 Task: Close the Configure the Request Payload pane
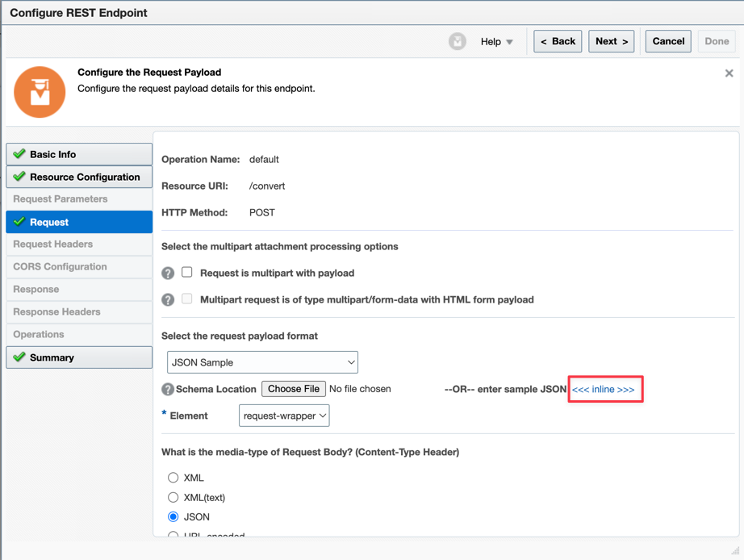point(729,72)
